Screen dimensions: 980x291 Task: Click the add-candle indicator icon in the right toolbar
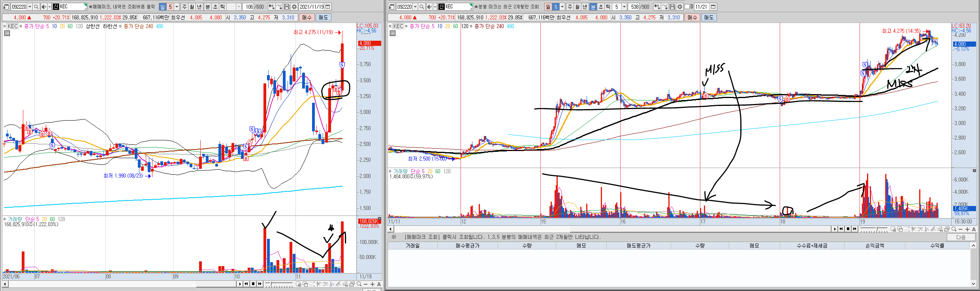(657, 7)
